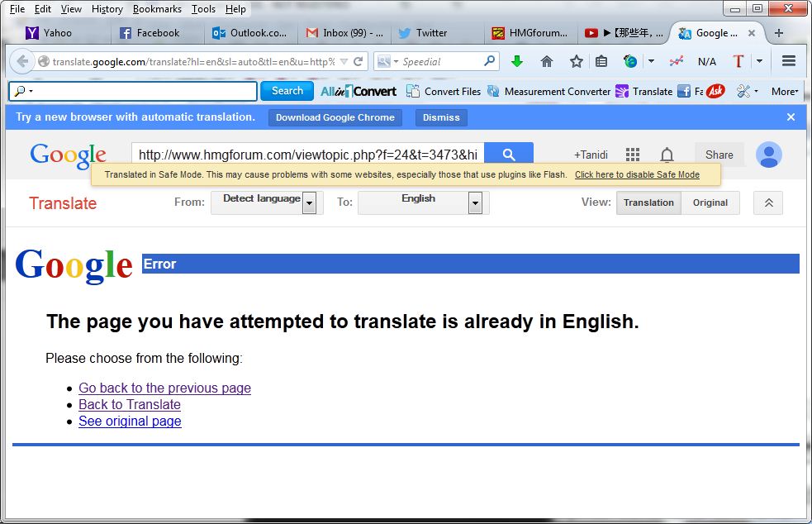The width and height of the screenshot is (812, 524).
Task: Open the URL bar history dropdown arrow
Action: click(344, 62)
